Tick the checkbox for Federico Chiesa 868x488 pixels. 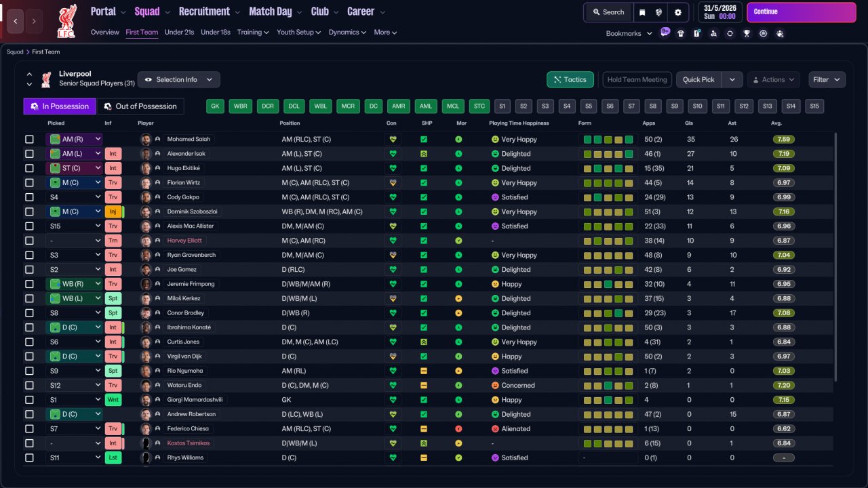pyautogui.click(x=29, y=429)
